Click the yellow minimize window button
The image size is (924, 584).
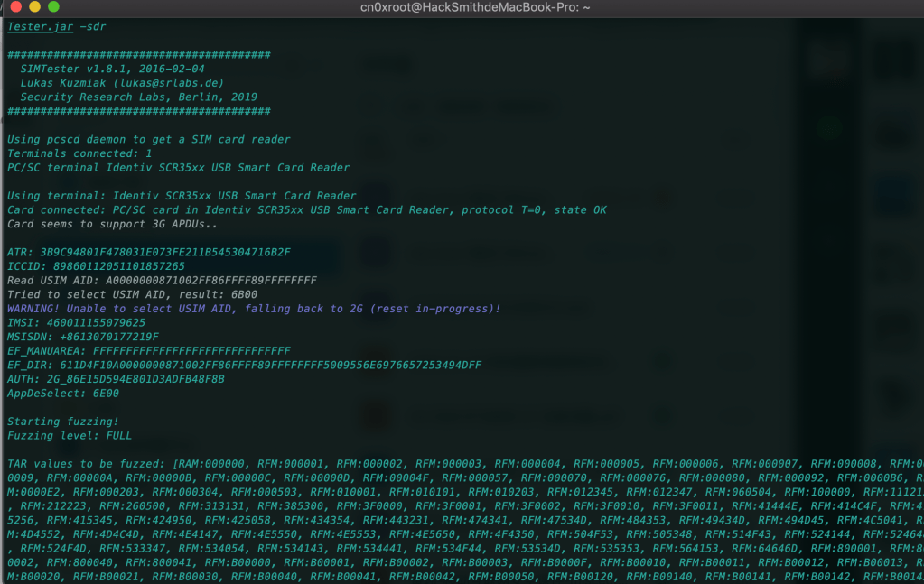click(34, 7)
